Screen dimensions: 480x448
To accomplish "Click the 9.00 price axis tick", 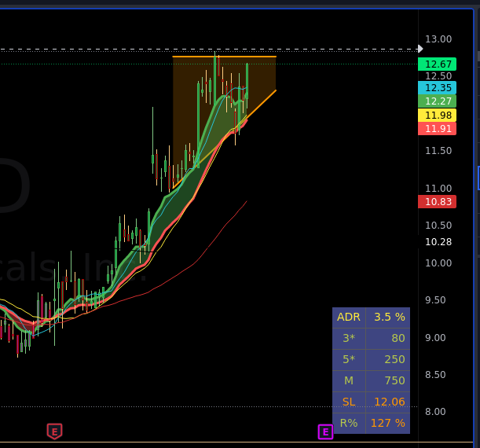I will click(435, 338).
